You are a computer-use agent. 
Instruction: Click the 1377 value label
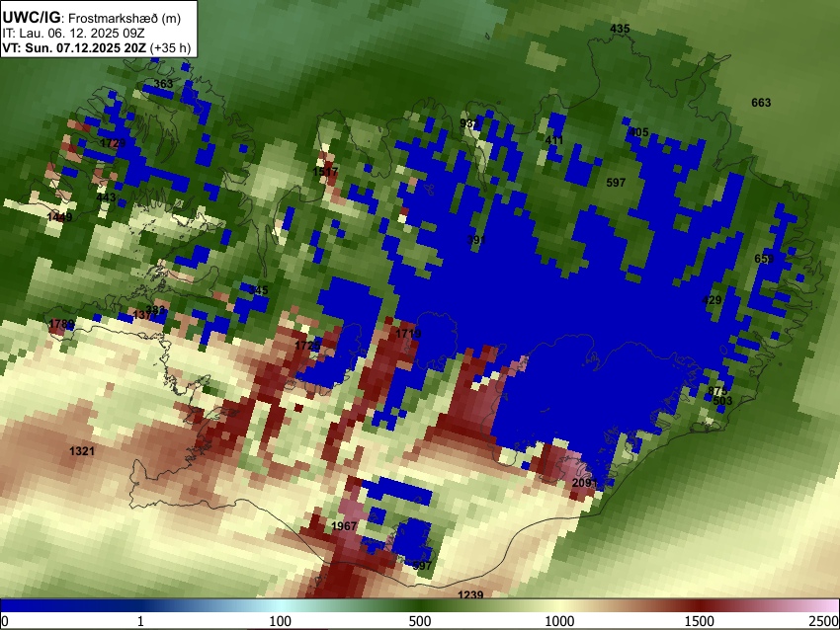click(144, 315)
